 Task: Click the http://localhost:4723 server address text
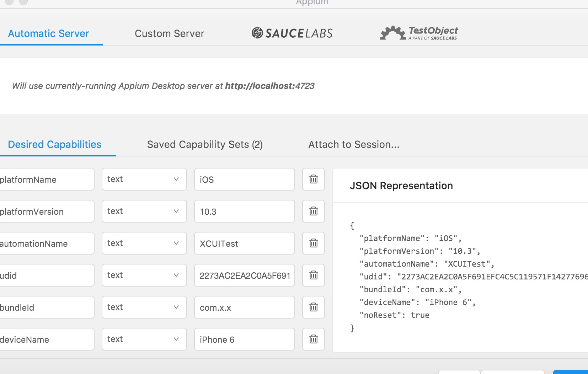click(270, 86)
